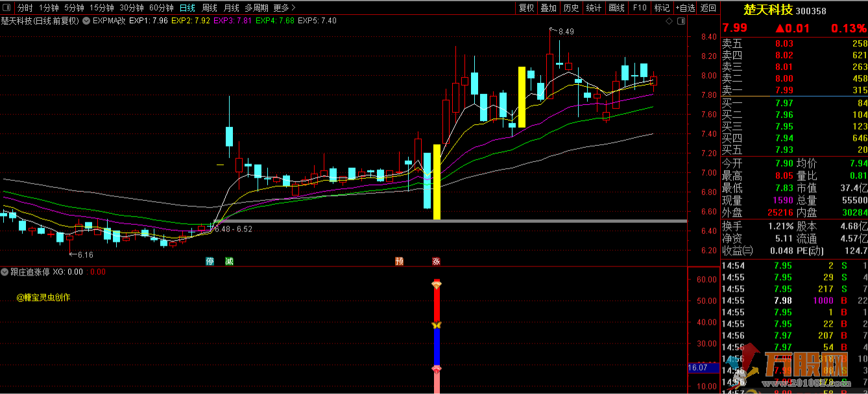Activate the 画线 drawing tool
Screen dimensions: 868x394
tap(616, 8)
